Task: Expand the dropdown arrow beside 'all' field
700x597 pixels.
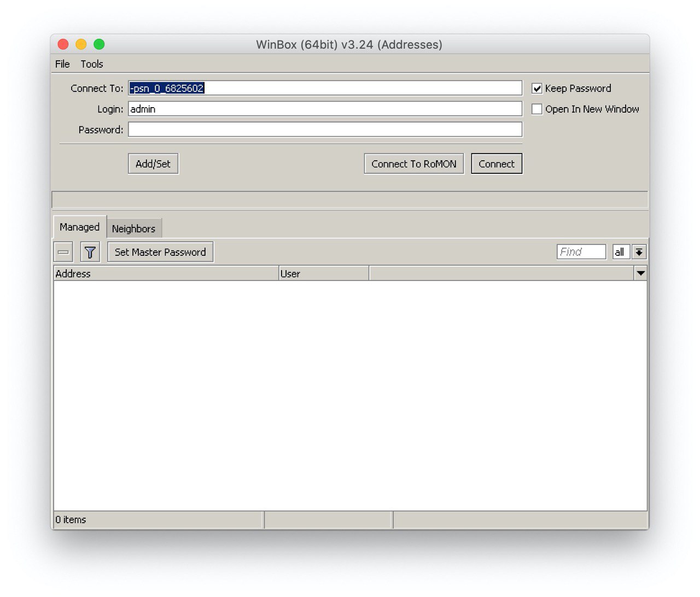Action: (639, 252)
